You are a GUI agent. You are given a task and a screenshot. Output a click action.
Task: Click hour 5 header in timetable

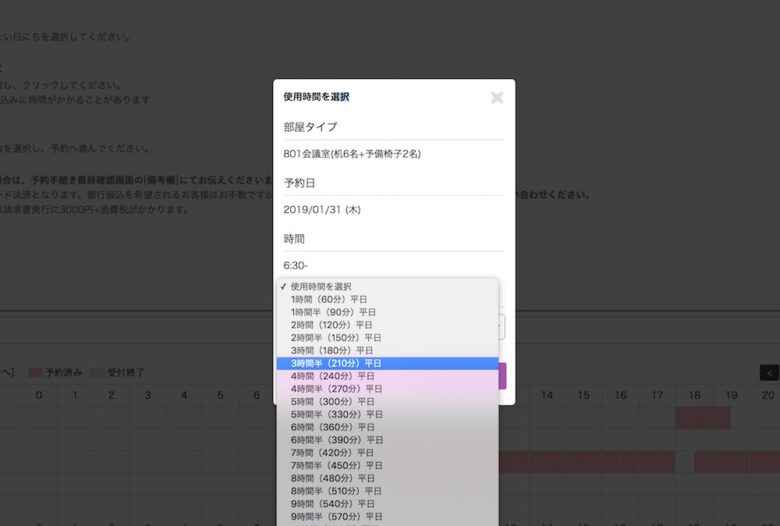tap(220, 395)
